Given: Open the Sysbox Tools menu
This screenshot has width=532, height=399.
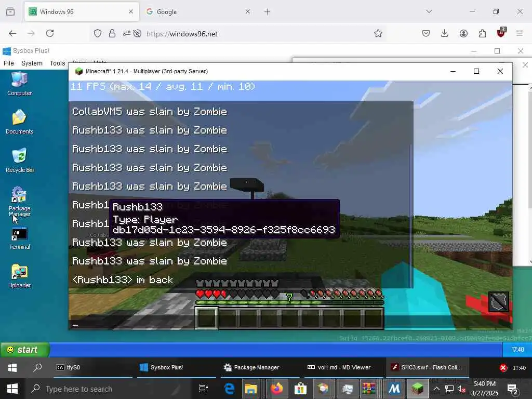Looking at the screenshot, I should (x=57, y=63).
